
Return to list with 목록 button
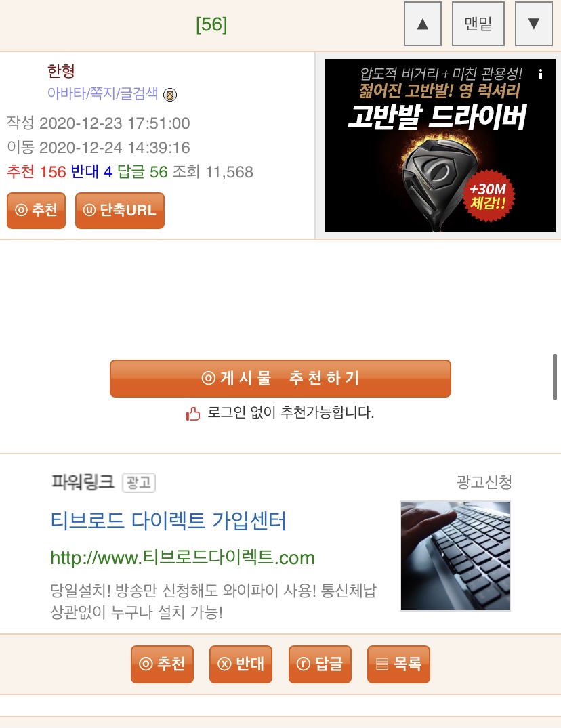[x=398, y=664]
